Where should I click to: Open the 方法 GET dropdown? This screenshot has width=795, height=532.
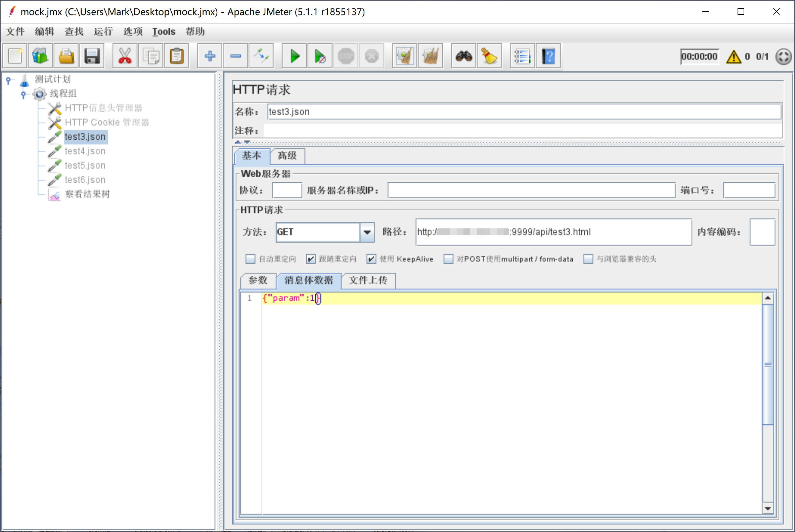[367, 232]
